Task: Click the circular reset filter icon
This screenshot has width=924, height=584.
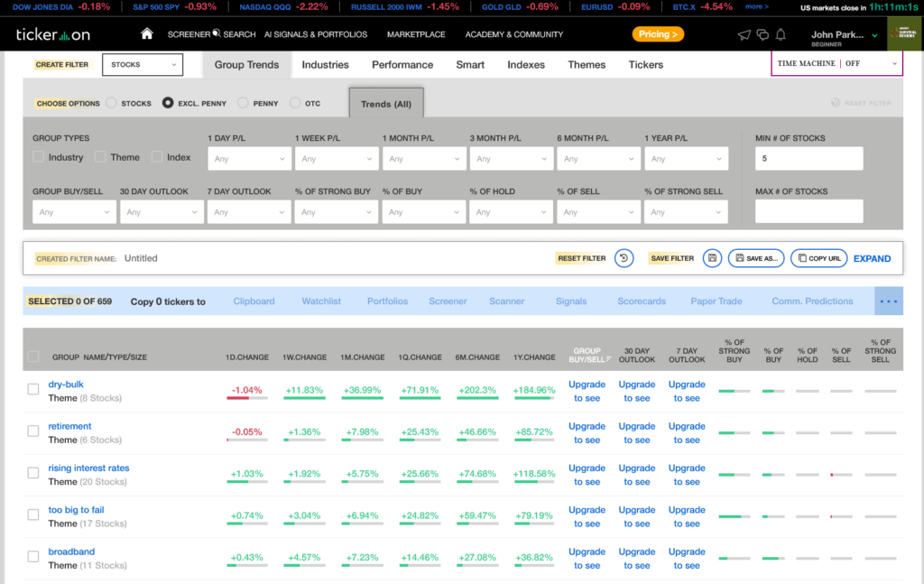Action: [624, 258]
